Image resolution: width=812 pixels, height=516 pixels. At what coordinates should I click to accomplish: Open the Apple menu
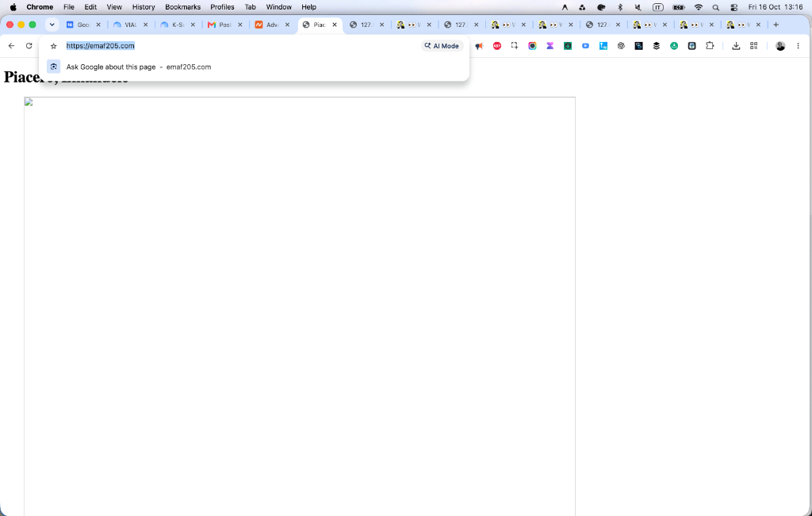13,6
